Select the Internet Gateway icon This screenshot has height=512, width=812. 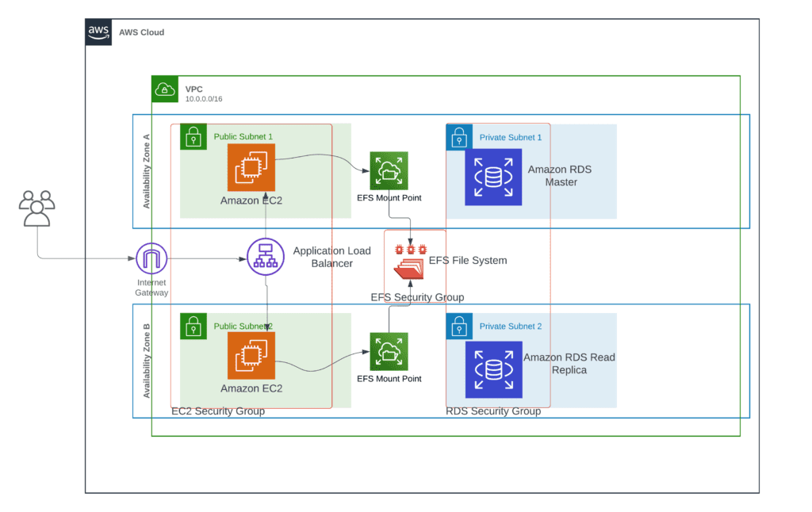(x=151, y=258)
